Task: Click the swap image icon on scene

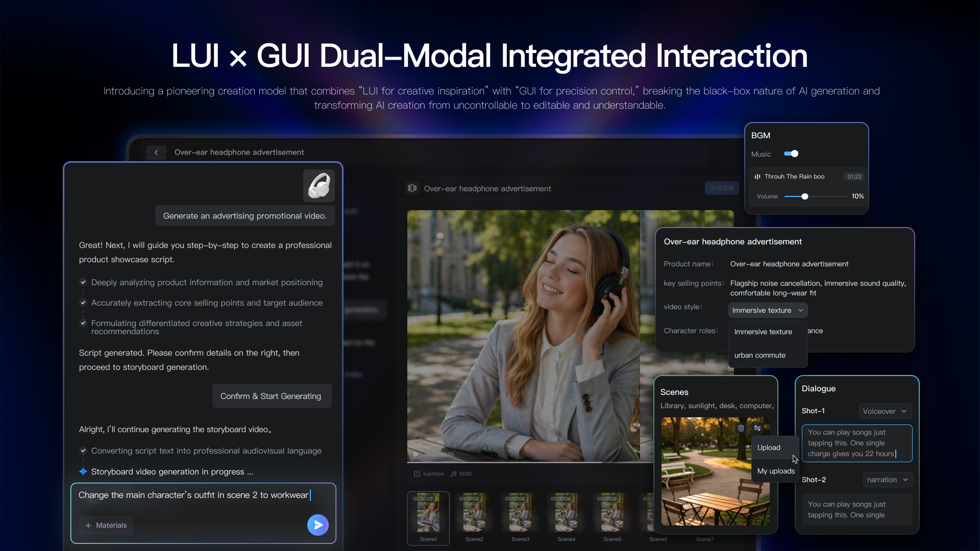Action: [757, 428]
